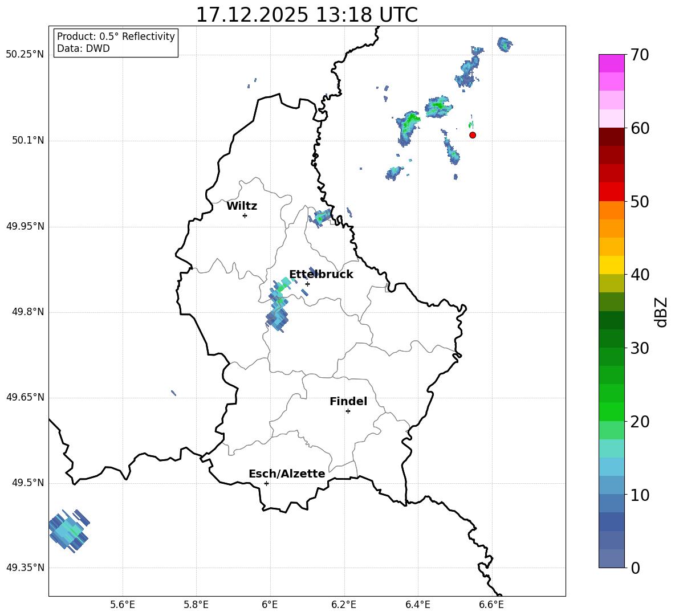Select the Findel cross marker
The height and width of the screenshot is (616, 675).
348,411
